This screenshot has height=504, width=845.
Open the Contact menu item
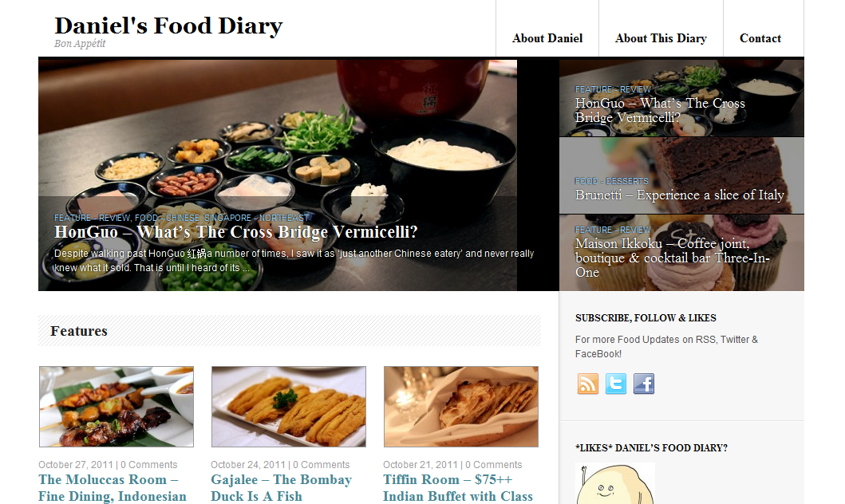(760, 38)
